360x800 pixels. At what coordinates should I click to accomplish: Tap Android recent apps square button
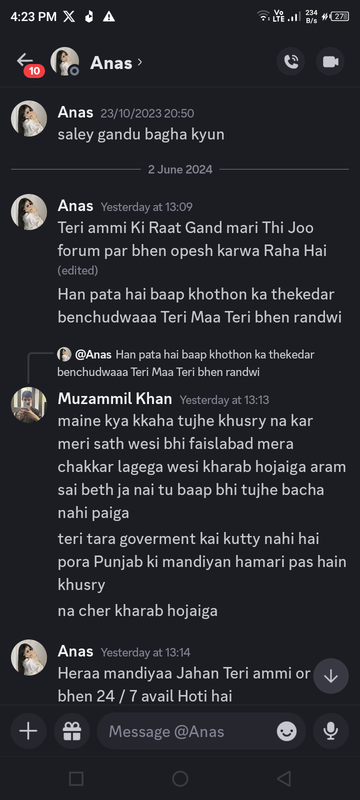click(76, 779)
